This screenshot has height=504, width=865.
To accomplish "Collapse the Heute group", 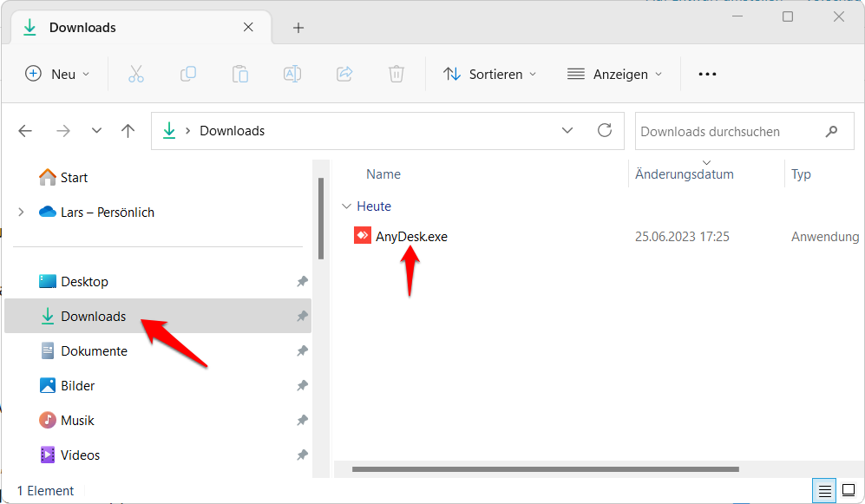I will 346,206.
